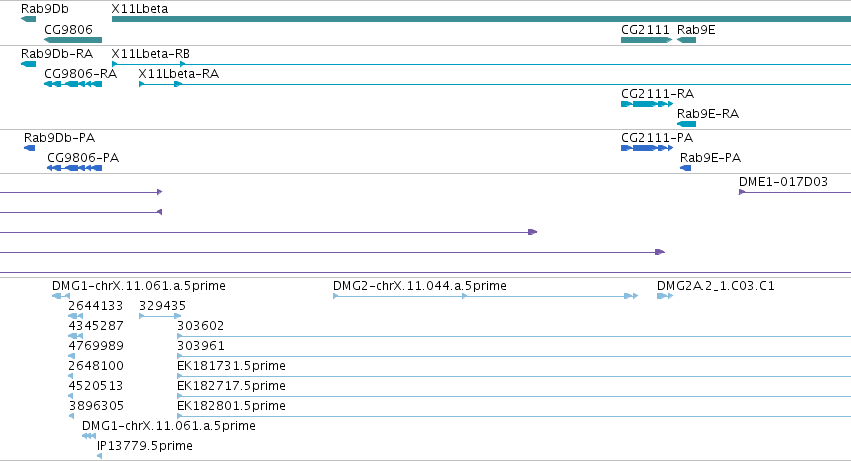851x461 pixels.
Task: Open the X11Lbeta-RA transcript label
Action: [x=179, y=74]
